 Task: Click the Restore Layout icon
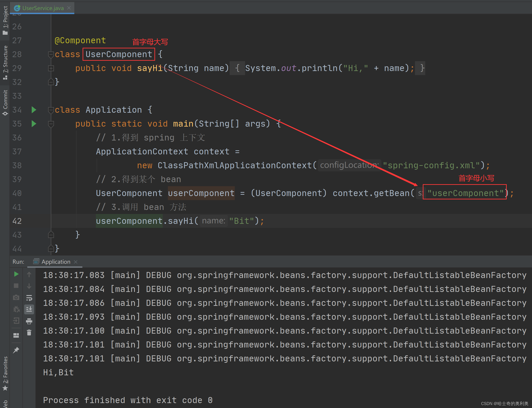pyautogui.click(x=16, y=335)
